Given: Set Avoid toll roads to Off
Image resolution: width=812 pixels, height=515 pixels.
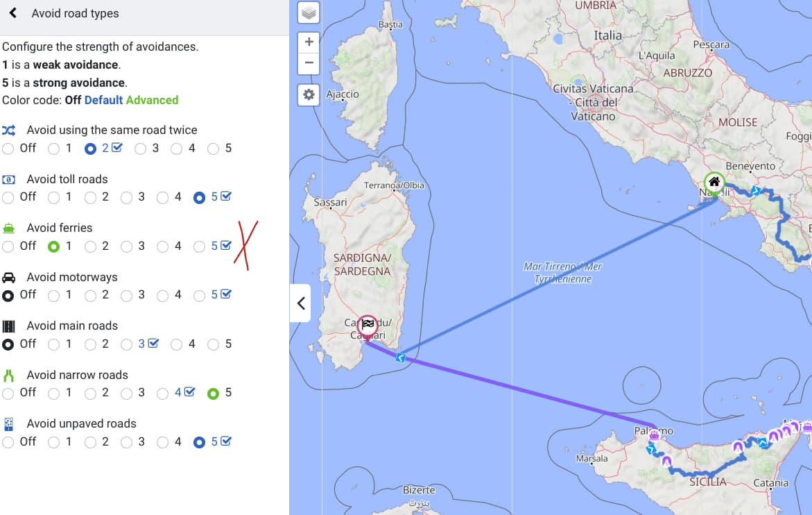Looking at the screenshot, I should coord(8,198).
